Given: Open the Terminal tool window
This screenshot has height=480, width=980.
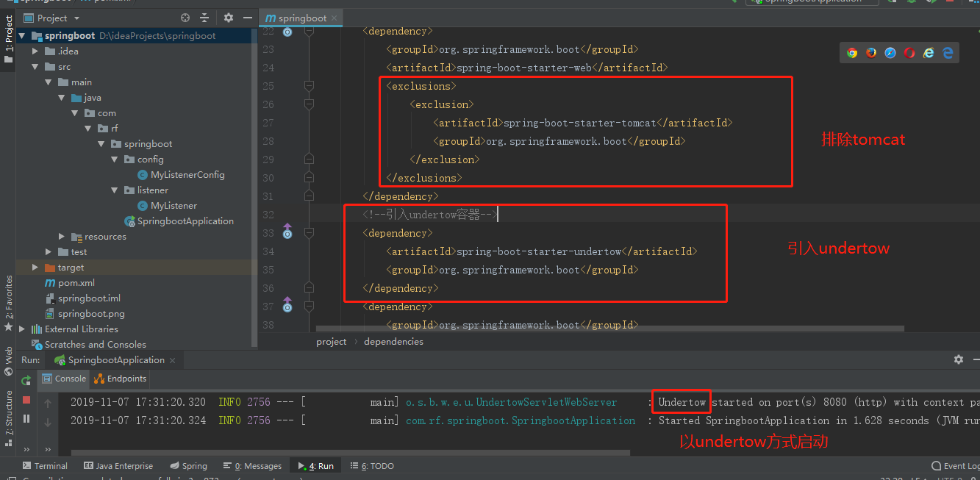Looking at the screenshot, I should (x=45, y=466).
